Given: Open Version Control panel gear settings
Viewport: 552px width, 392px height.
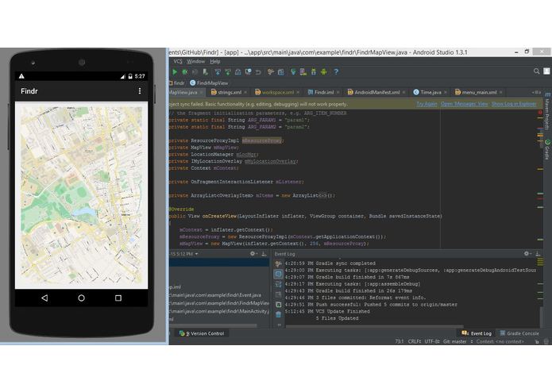Looking at the screenshot, I should (253, 253).
